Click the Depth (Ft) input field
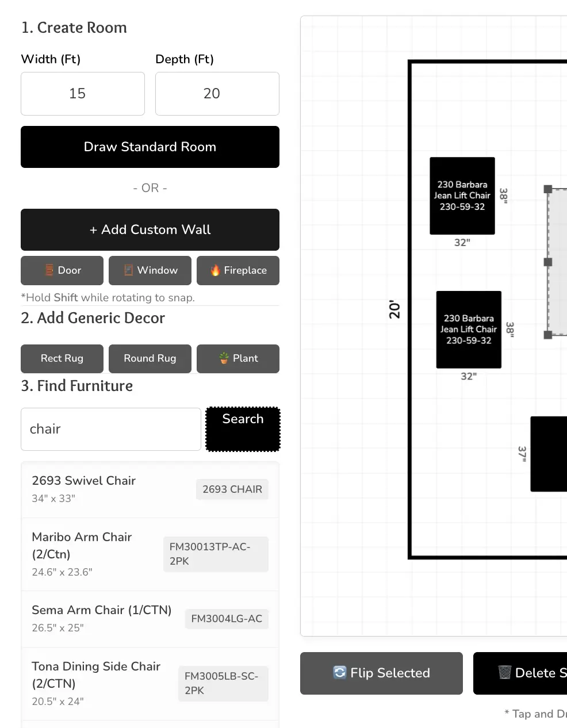 click(217, 94)
